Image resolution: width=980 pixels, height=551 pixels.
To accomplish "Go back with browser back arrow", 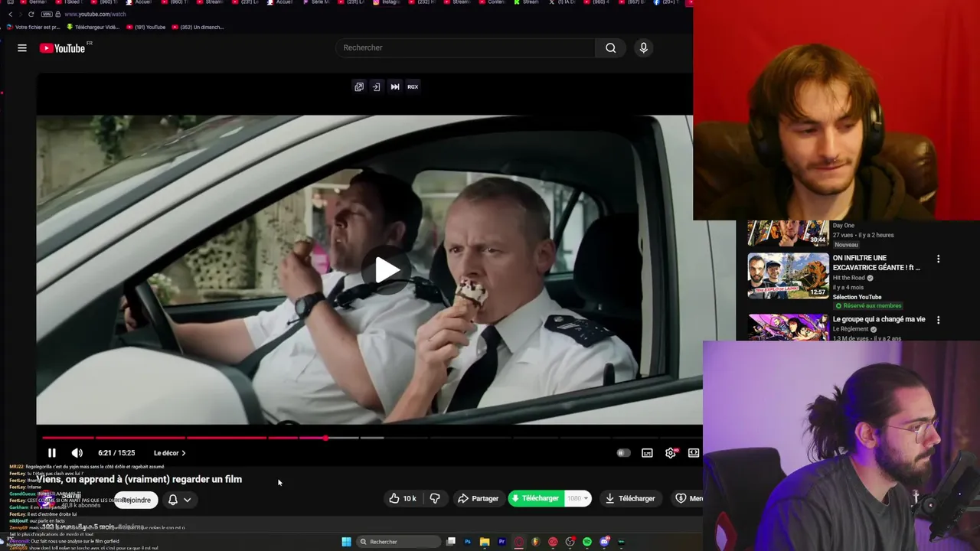I will tap(10, 14).
